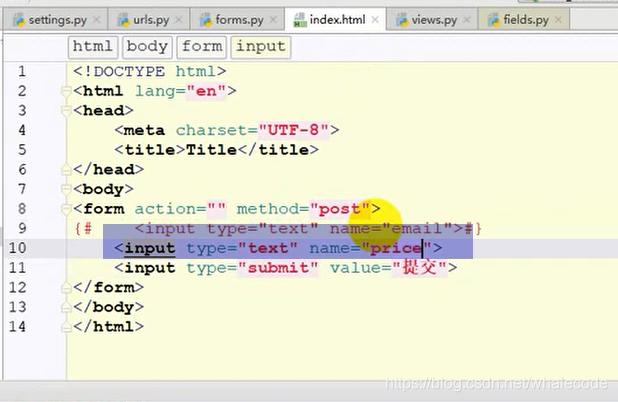Click the Python file icon on settings.py tab
Image resolution: width=618 pixels, height=402 pixels.
click(19, 20)
